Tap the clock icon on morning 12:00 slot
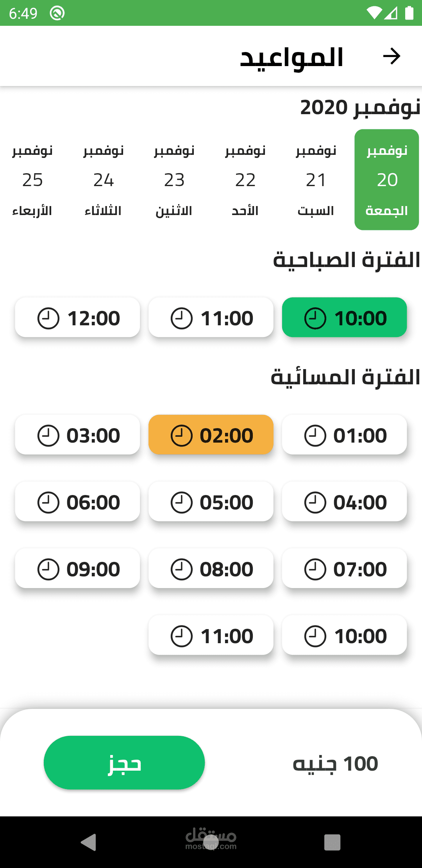 (48, 318)
